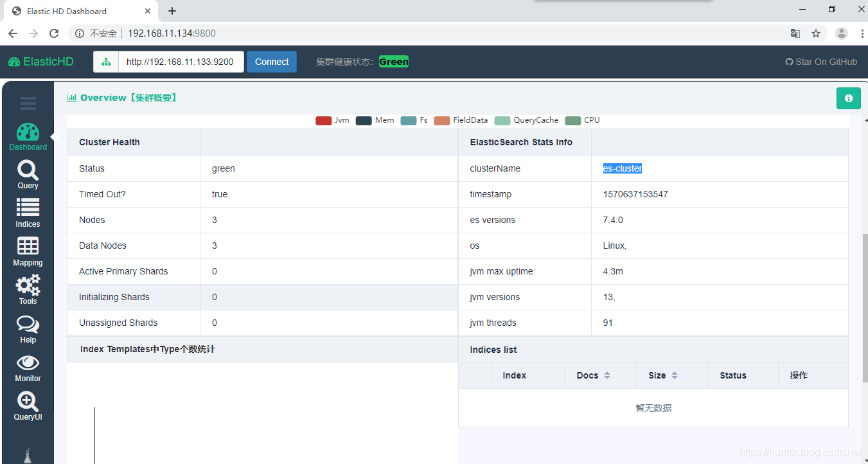Toggle the FieldData legend series
Viewport: 868px width, 464px height.
[x=461, y=120]
